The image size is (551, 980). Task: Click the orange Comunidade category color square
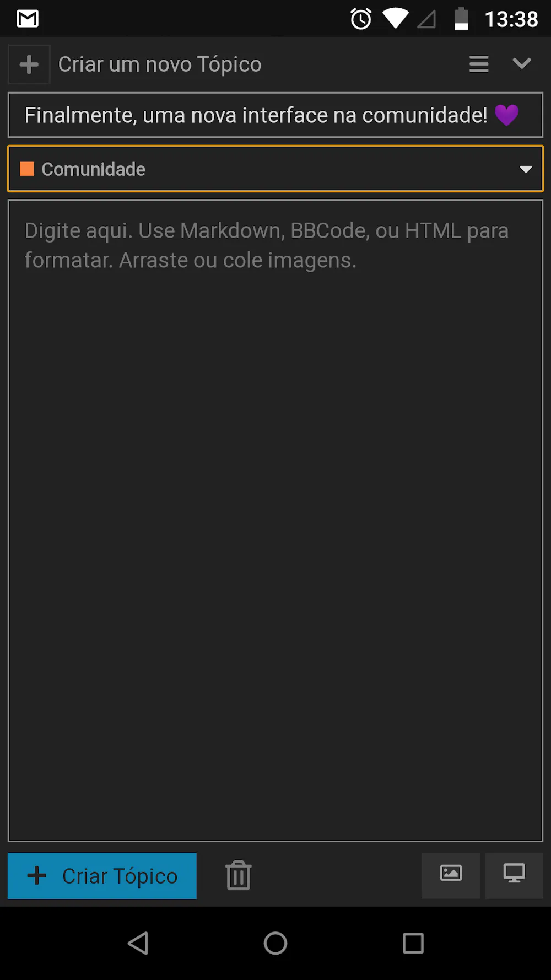[27, 169]
